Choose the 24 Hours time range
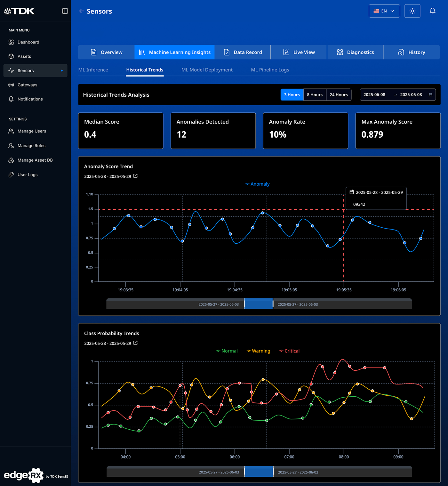 tap(339, 95)
